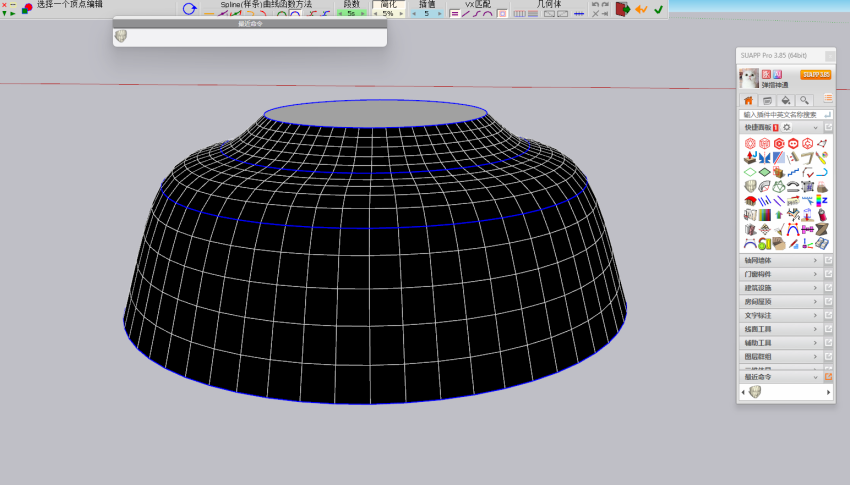Toggle the pink square VX match option
Viewport: 850px width, 485px height.
click(x=503, y=14)
